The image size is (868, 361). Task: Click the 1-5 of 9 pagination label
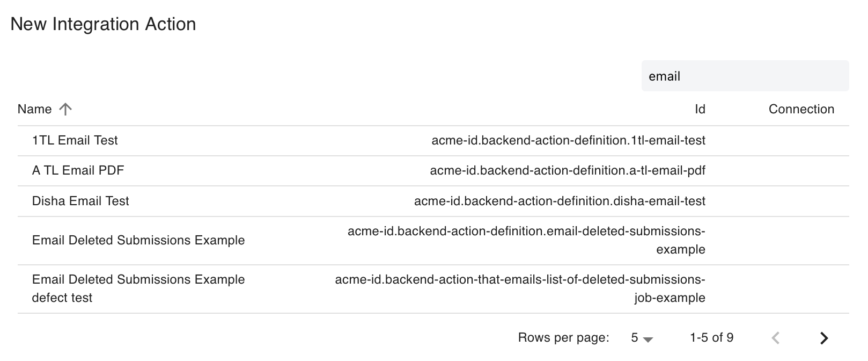click(x=711, y=338)
